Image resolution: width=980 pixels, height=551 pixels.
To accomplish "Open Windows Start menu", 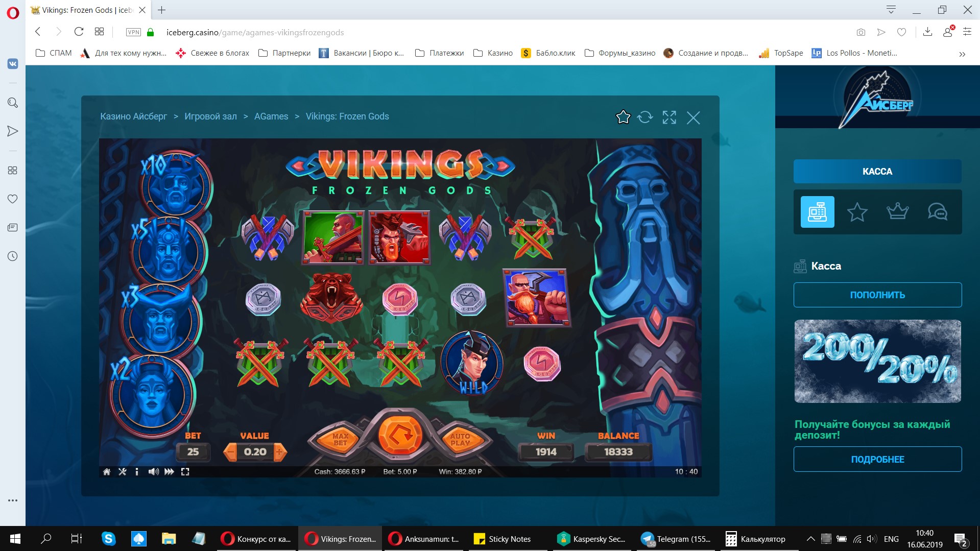I will [x=15, y=539].
